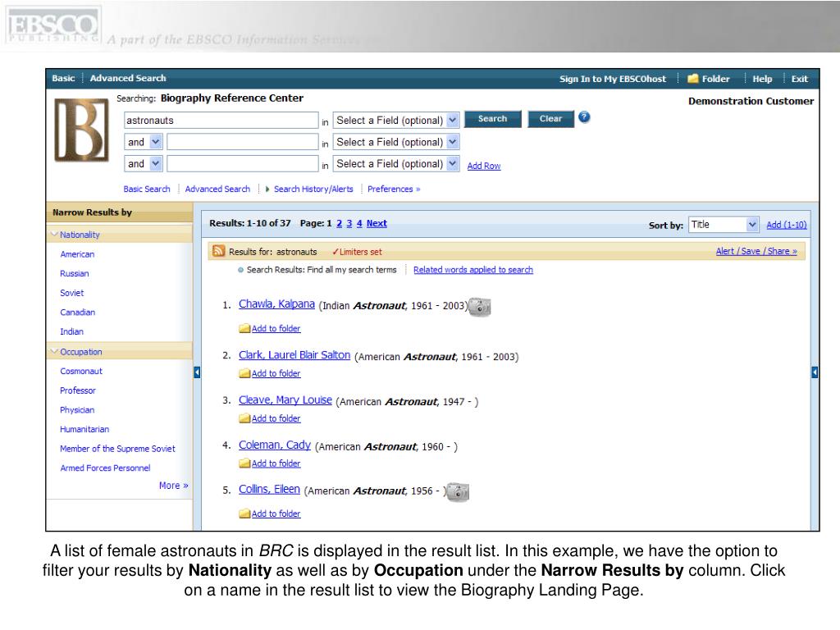Click the Search History/Alerts arrow triangle
The height and width of the screenshot is (630, 840).
[x=267, y=189]
